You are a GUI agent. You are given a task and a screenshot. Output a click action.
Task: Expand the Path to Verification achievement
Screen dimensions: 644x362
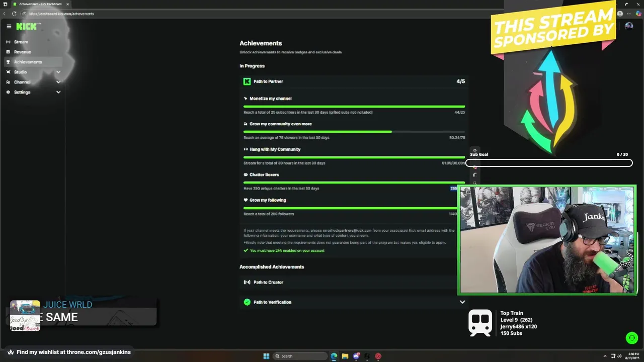[462, 302]
